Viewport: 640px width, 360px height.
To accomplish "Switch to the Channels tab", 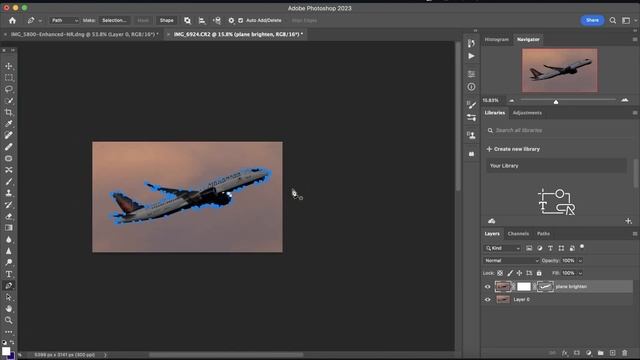I will [x=518, y=234].
